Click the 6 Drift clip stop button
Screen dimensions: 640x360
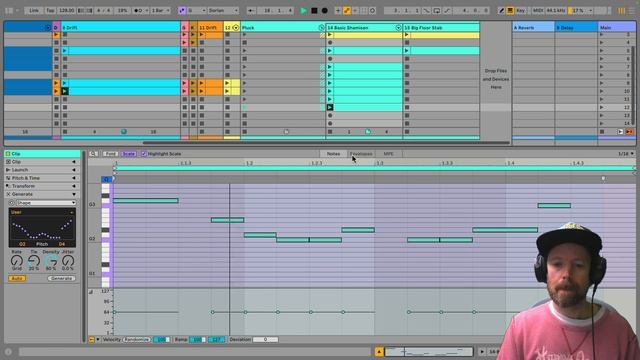click(x=64, y=132)
